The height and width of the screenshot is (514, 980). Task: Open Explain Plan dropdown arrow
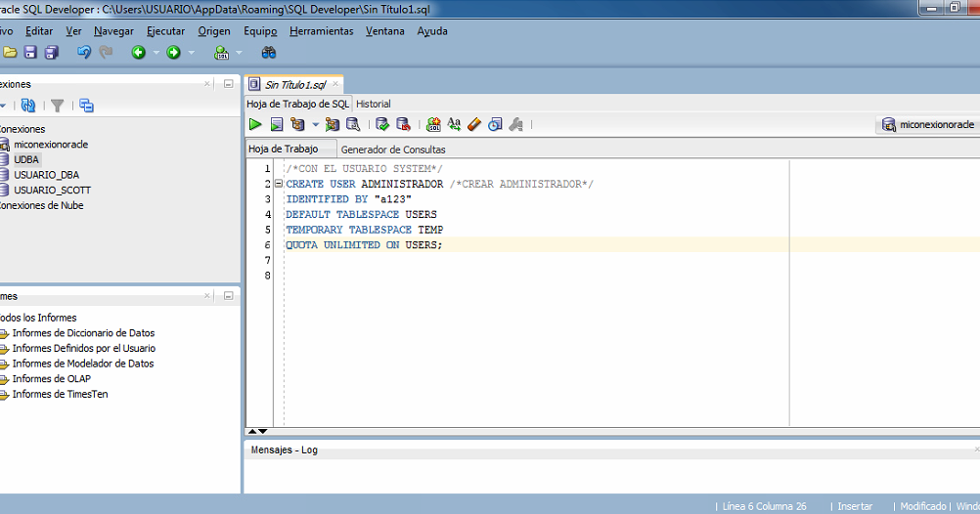[x=315, y=125]
